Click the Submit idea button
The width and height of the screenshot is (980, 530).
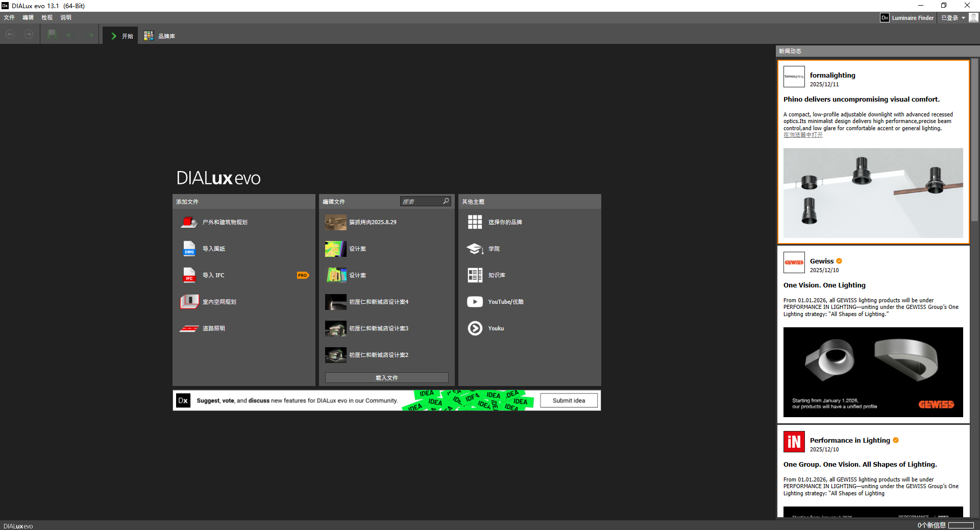pos(569,400)
